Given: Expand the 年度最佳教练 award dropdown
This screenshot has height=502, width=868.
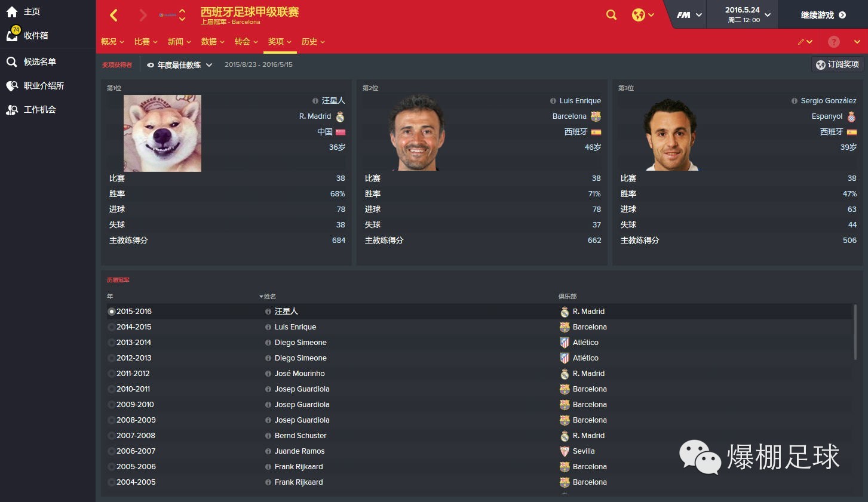Looking at the screenshot, I should 179,65.
